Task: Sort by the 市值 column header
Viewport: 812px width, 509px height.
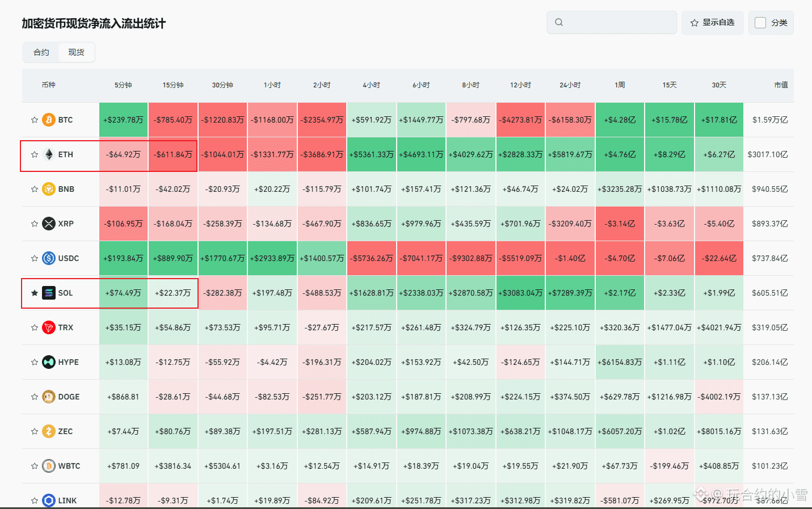Action: tap(781, 85)
